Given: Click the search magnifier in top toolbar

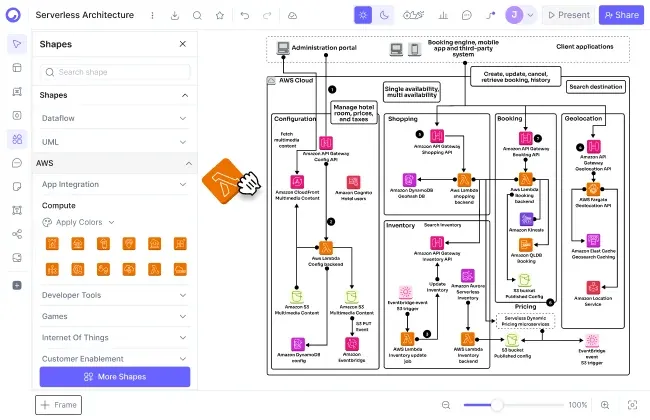Looking at the screenshot, I should pyautogui.click(x=197, y=15).
